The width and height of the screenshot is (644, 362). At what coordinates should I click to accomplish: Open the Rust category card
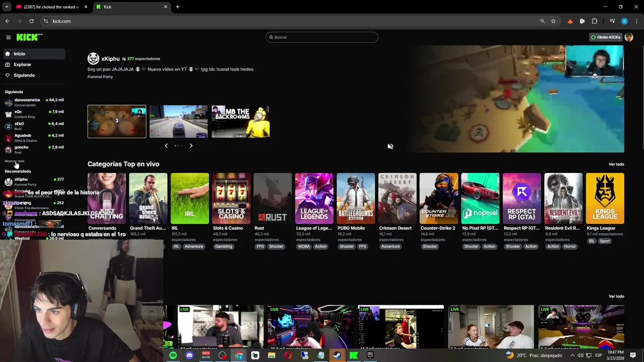click(x=273, y=199)
